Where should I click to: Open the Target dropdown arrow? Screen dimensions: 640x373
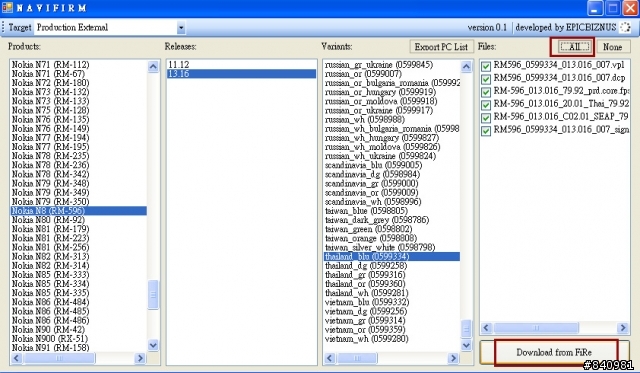click(181, 28)
